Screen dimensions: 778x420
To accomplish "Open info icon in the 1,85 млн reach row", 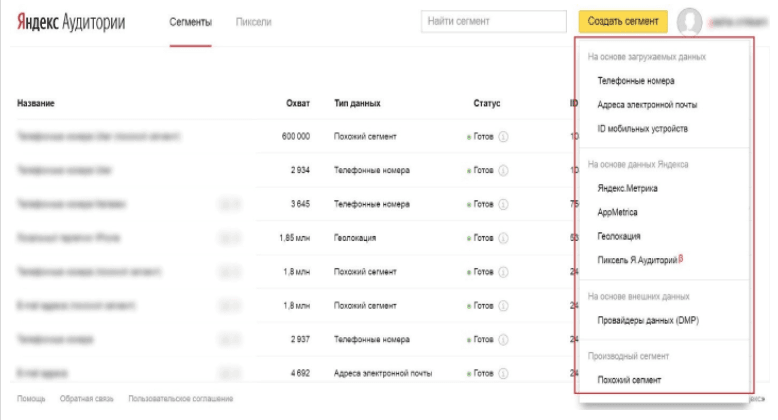I will (x=503, y=238).
